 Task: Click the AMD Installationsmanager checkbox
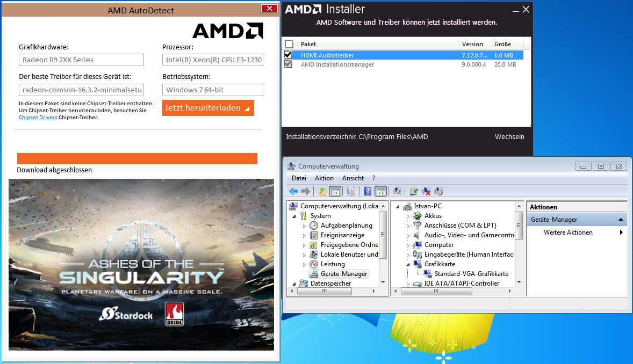[x=288, y=64]
